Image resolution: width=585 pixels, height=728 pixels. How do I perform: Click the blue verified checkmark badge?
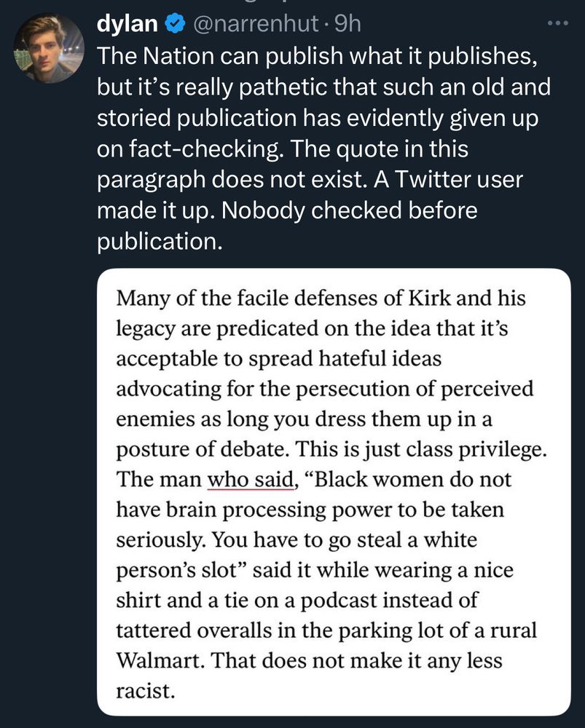[175, 23]
